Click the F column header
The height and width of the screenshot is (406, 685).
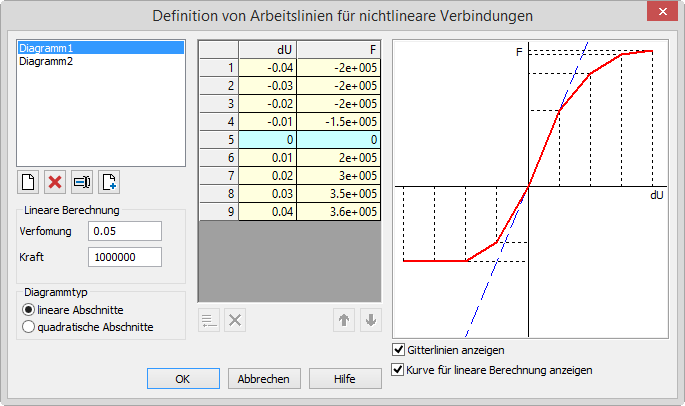[x=339, y=50]
